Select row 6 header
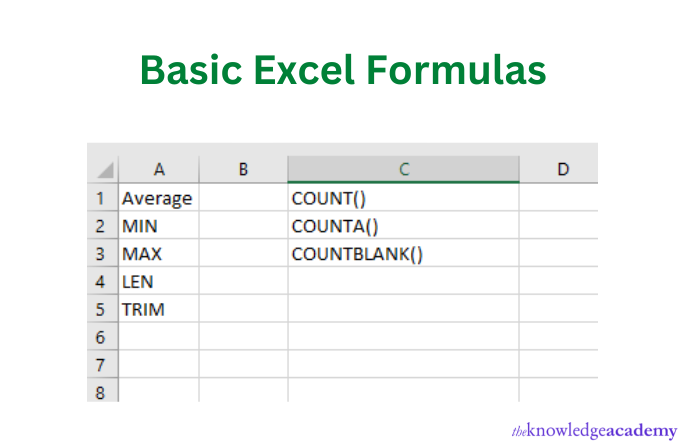685x447 pixels. pyautogui.click(x=101, y=338)
